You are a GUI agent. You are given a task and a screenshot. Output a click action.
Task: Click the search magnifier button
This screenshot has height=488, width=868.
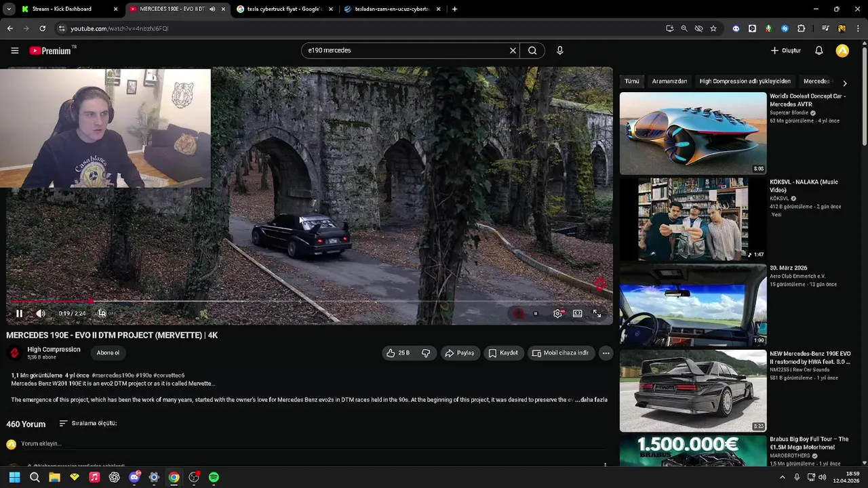532,50
